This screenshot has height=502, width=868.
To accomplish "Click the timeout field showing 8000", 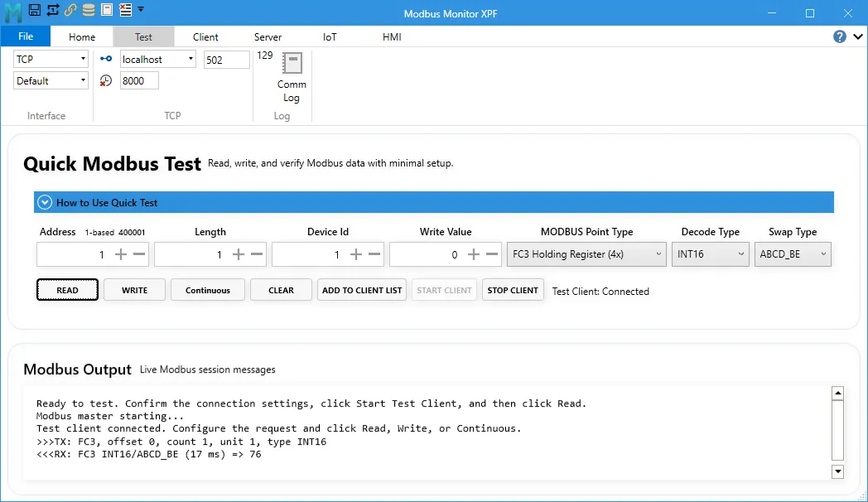I will (x=139, y=81).
